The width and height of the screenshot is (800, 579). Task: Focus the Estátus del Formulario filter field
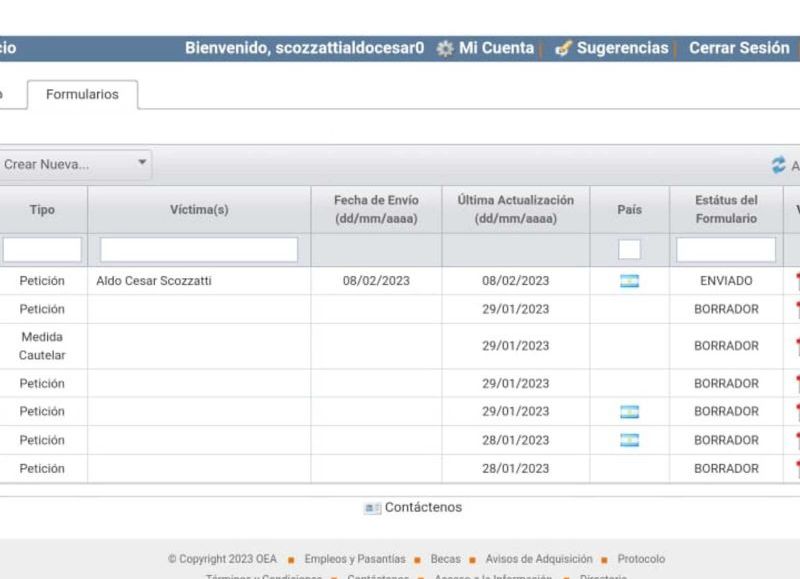(x=726, y=250)
